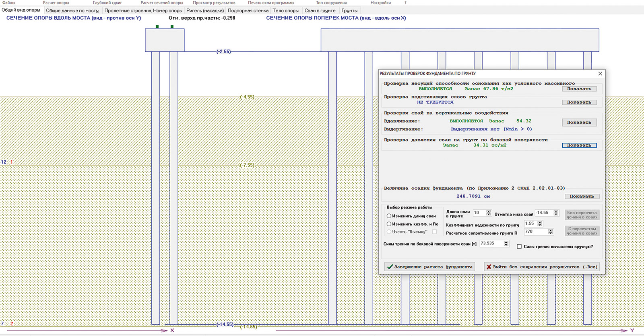
Task: Click the green checkmark finish foundation calculation button
Action: pos(429,267)
